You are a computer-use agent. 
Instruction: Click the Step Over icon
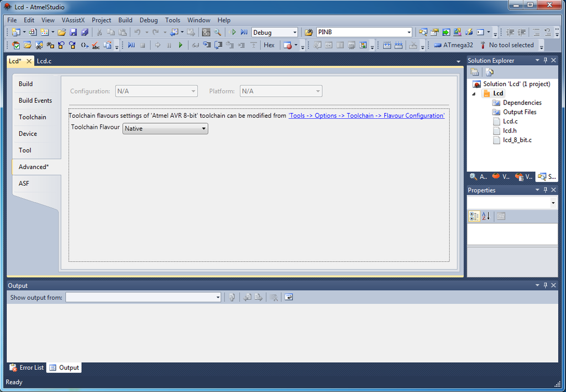click(x=218, y=45)
